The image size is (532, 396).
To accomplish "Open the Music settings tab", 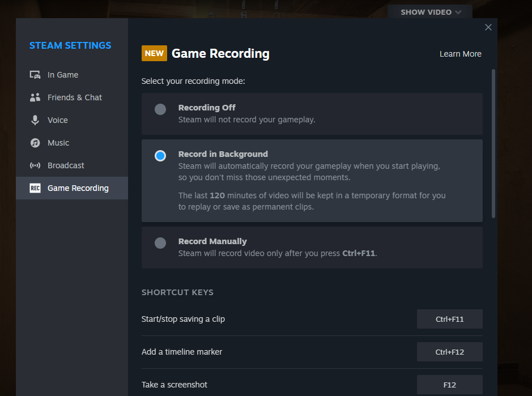I will coord(72,143).
